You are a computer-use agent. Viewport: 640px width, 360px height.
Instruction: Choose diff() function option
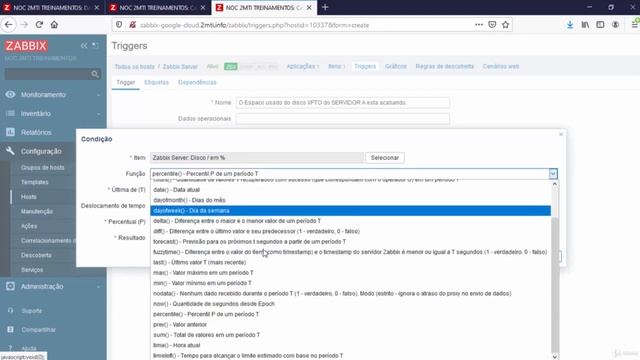(x=351, y=231)
